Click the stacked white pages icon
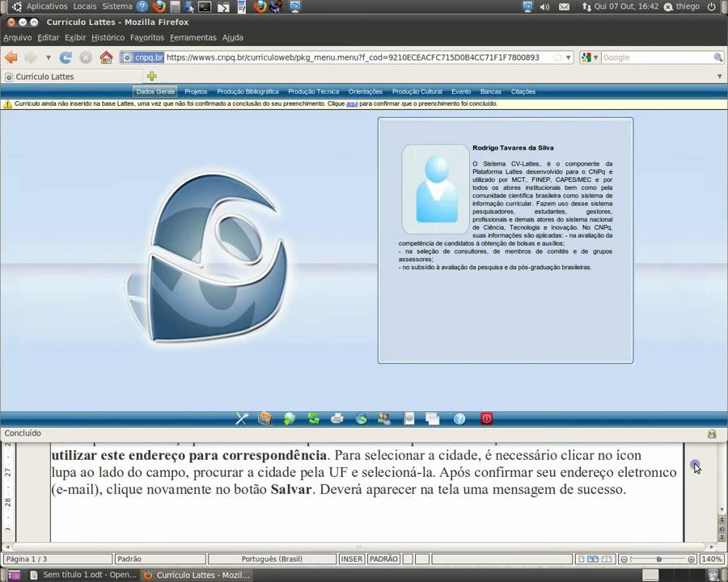728x582 pixels. point(432,419)
